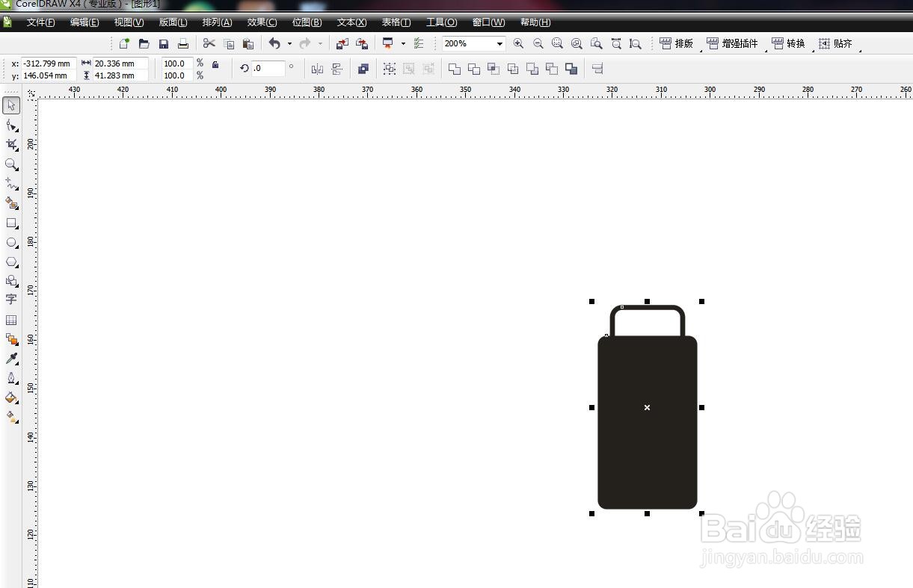Save the document with floppy icon
The image size is (913, 588).
[163, 43]
